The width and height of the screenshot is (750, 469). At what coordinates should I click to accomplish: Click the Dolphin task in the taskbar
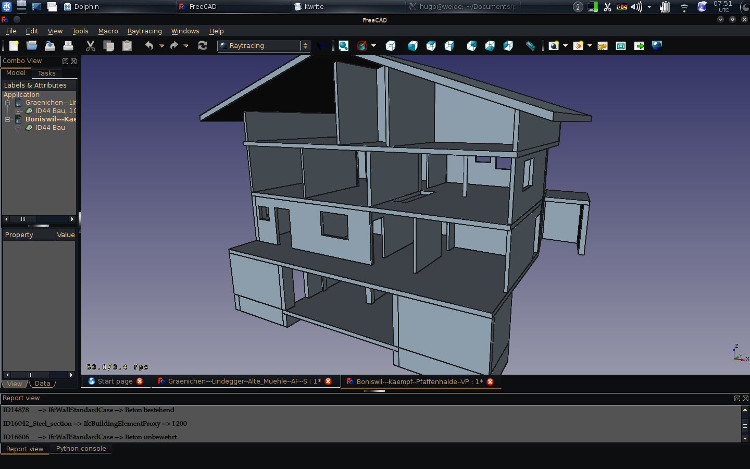[85, 6]
